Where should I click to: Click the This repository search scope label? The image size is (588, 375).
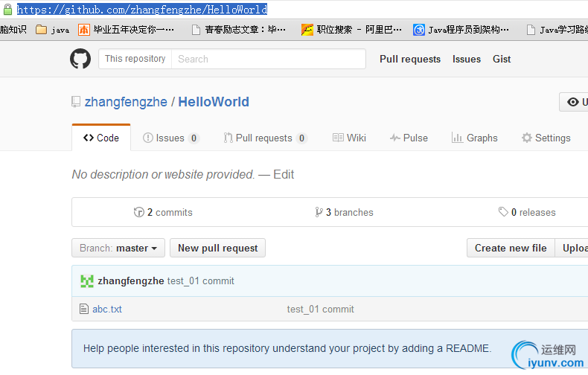135,59
